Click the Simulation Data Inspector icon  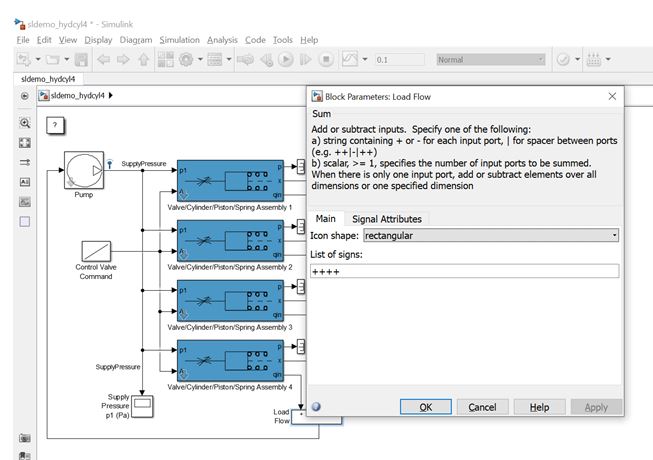point(350,59)
